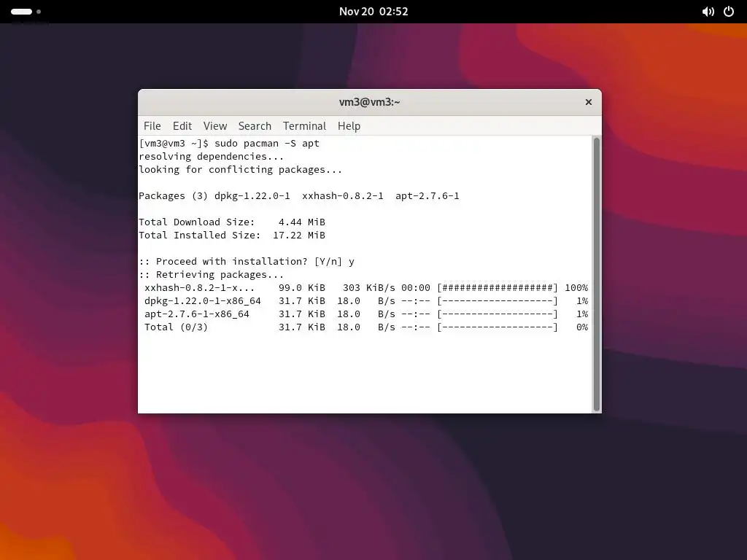Click the Total row 0% value
The image size is (747, 560).
(x=581, y=327)
